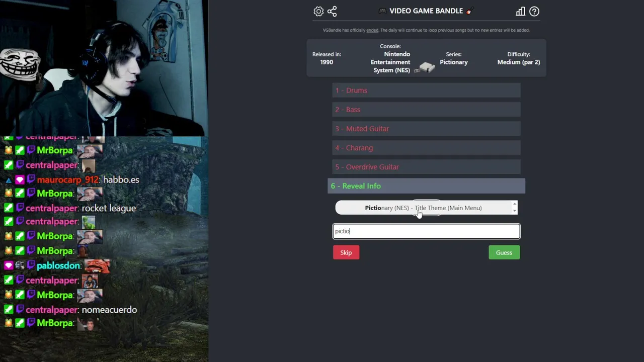644x362 pixels.
Task: Click the Twitch badge beside pablosdon
Action: point(31,265)
